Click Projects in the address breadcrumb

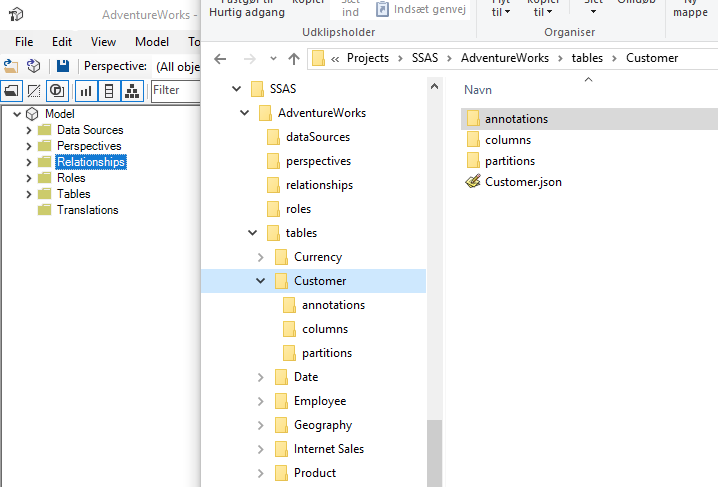click(368, 58)
